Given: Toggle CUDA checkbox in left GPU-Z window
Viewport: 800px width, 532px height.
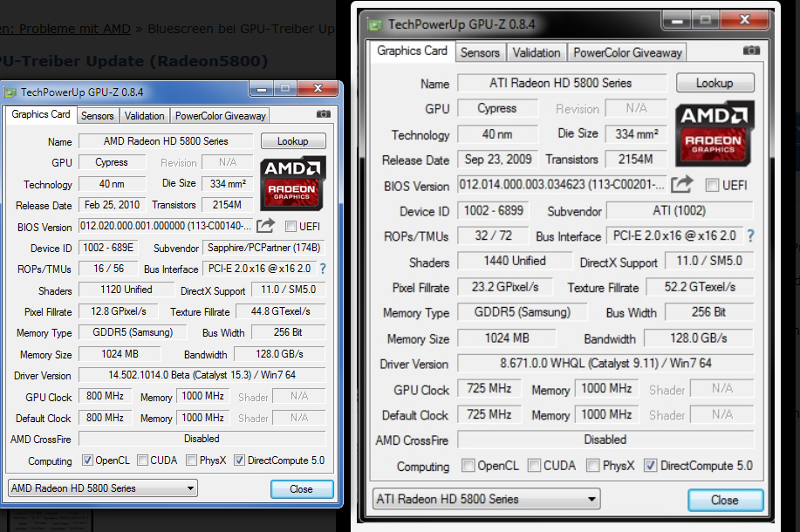Looking at the screenshot, I should coord(142,460).
